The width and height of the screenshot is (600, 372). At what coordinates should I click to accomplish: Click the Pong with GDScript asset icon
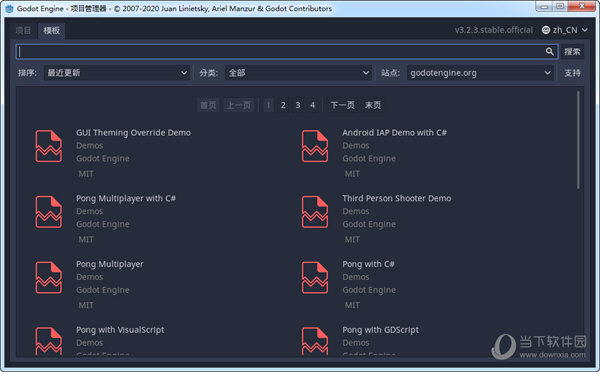(x=315, y=341)
